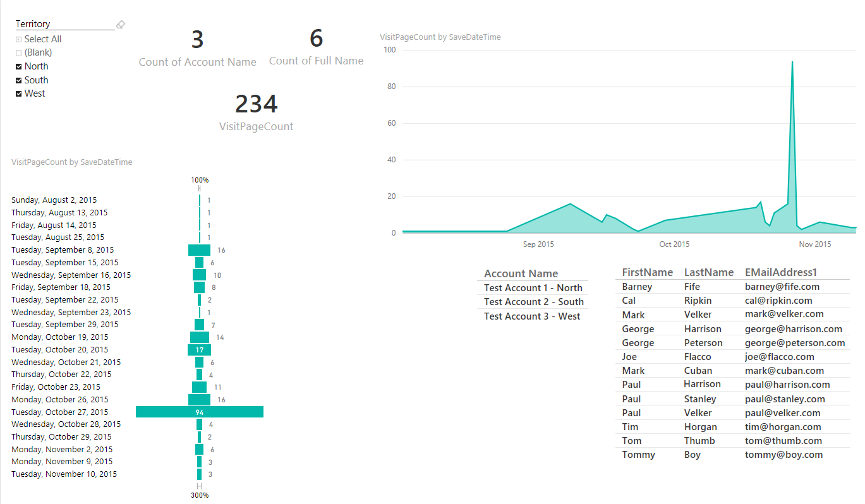Image resolution: width=865 pixels, height=504 pixels.
Task: Uncheck the North territory checkbox
Action: click(19, 66)
